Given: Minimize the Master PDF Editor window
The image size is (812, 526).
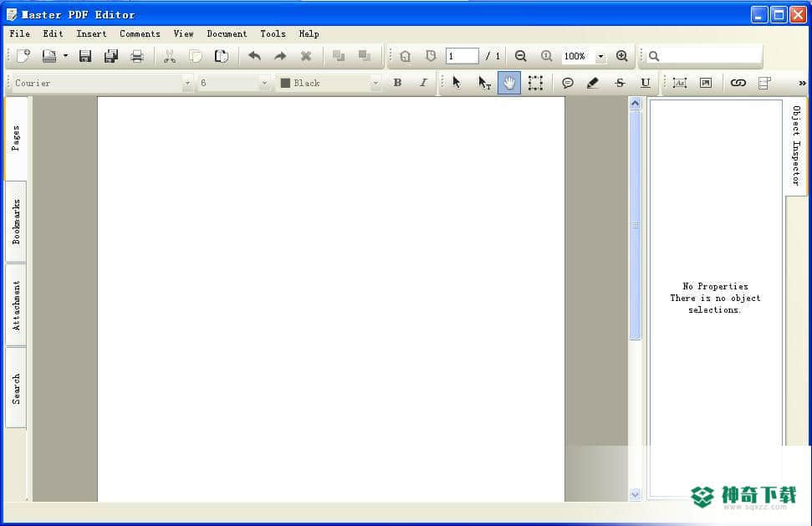Looking at the screenshot, I should 759,14.
